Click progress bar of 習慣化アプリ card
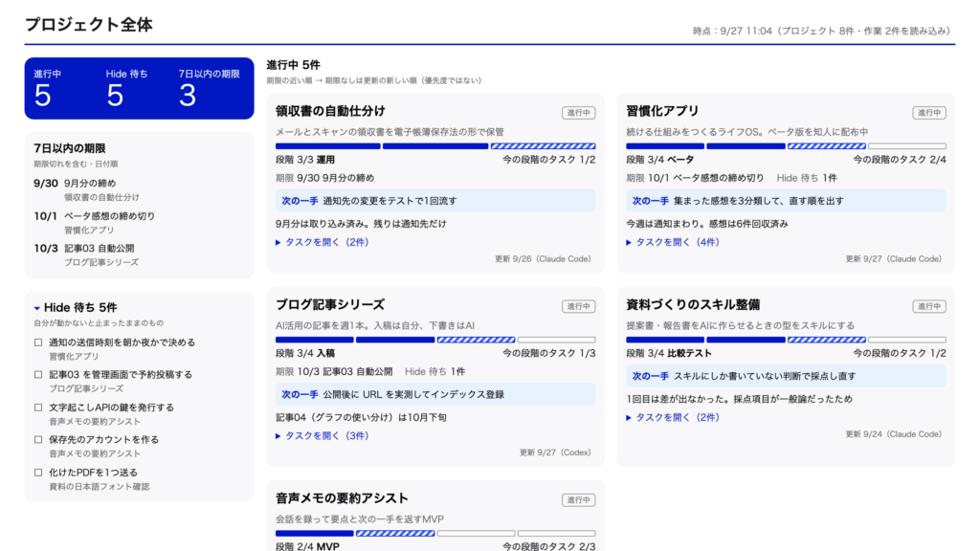The height and width of the screenshot is (551, 980). 787,146
